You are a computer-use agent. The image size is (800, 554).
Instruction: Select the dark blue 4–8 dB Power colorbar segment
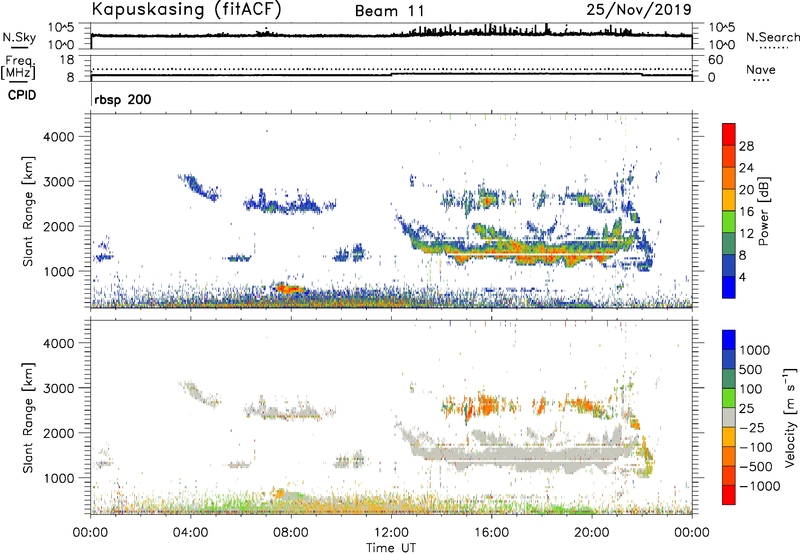(x=729, y=266)
